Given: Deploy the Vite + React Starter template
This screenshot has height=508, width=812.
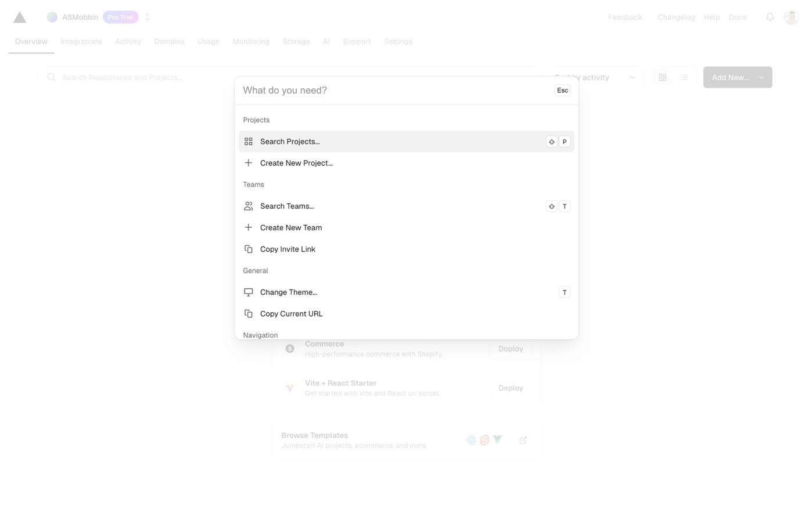Looking at the screenshot, I should pos(511,388).
